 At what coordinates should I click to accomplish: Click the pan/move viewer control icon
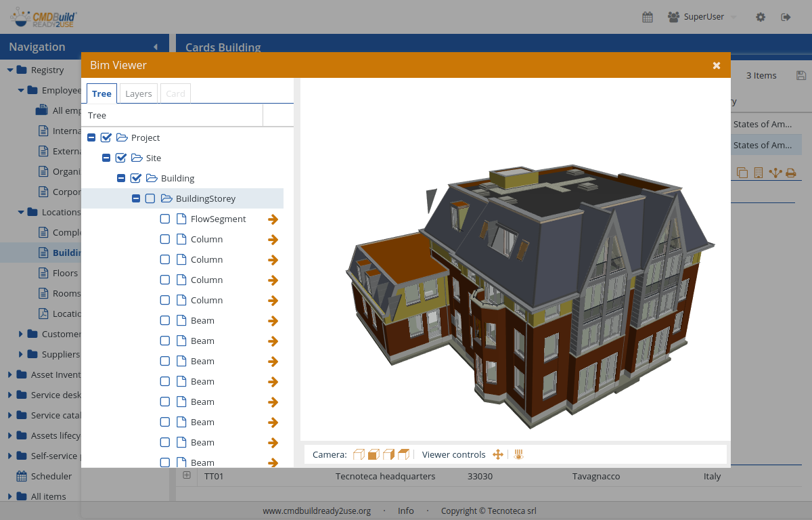[x=498, y=454]
